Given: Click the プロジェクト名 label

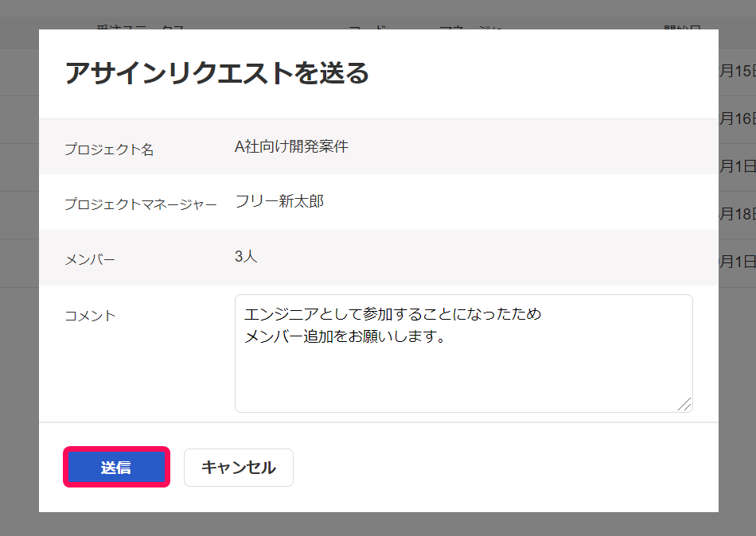Looking at the screenshot, I should tap(110, 150).
